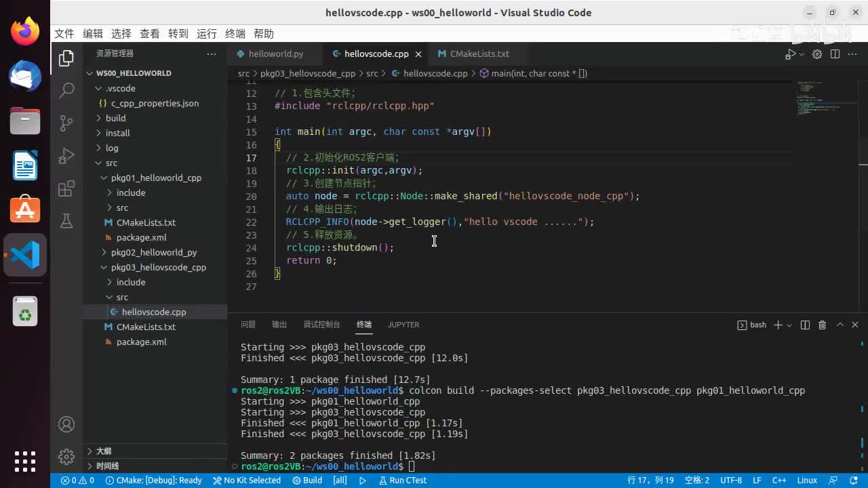Open the Files manager from dock
The image size is (868, 488).
tap(25, 121)
